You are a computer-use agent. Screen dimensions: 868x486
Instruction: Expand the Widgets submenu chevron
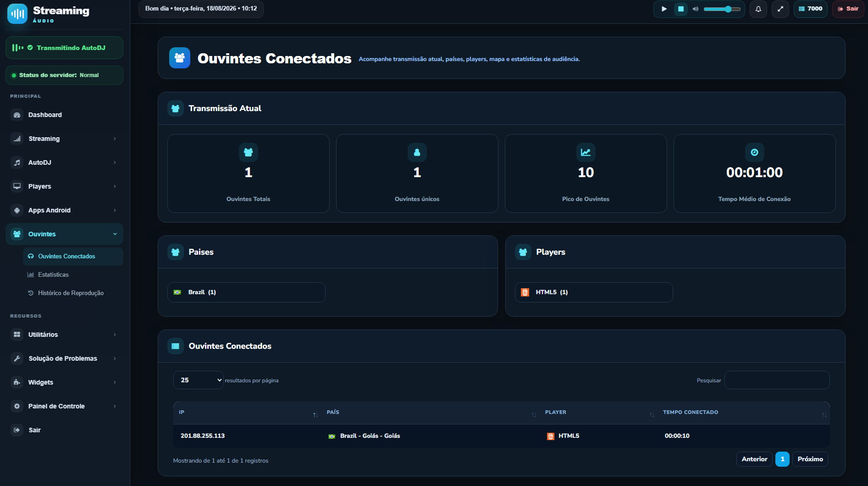pos(115,382)
